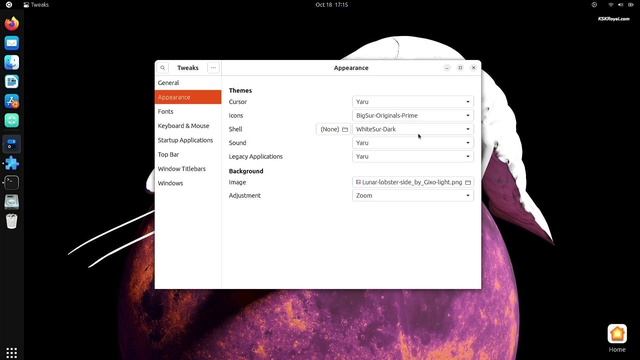Select the running Tweaks dock icon

(12, 144)
